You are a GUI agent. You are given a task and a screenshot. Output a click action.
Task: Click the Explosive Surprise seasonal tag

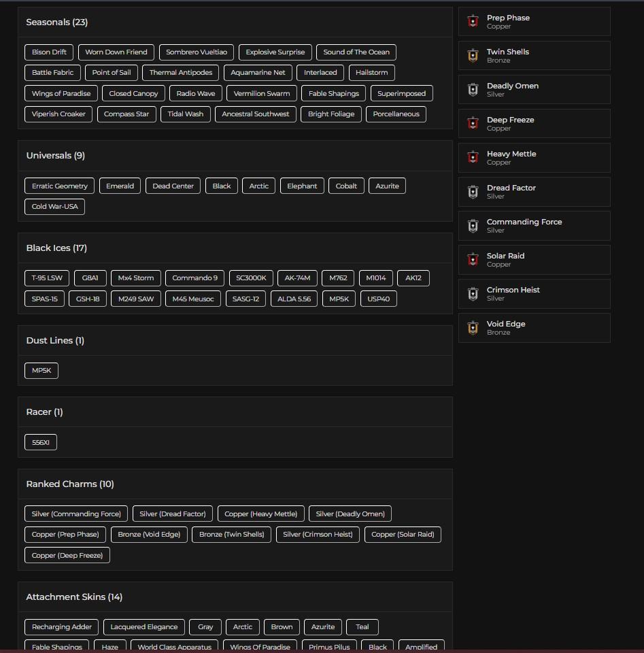(x=275, y=52)
